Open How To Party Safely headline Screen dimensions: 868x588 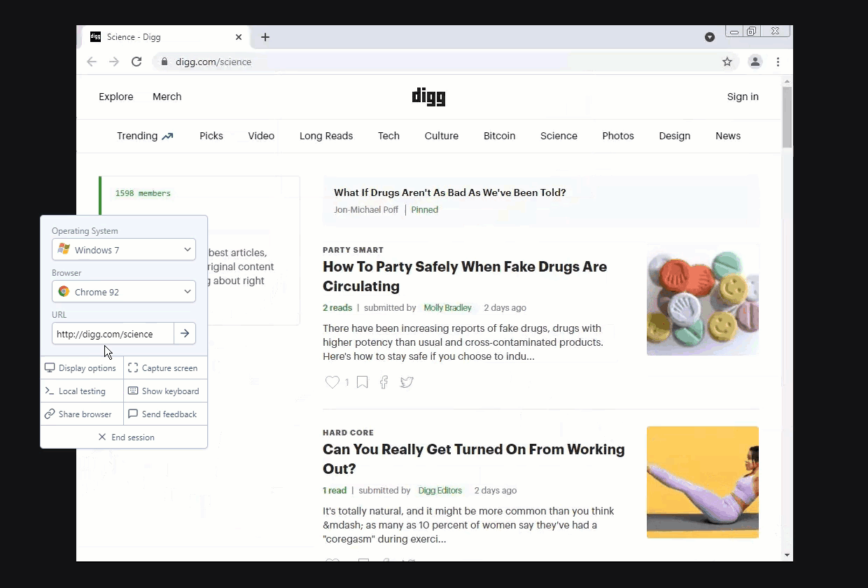(x=465, y=276)
